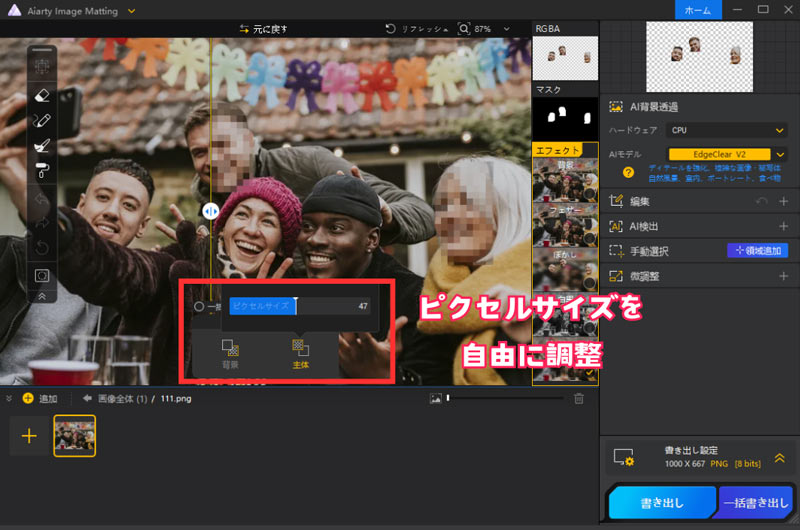800x530 pixels.
Task: Expand export settings double chevron
Action: click(780, 458)
